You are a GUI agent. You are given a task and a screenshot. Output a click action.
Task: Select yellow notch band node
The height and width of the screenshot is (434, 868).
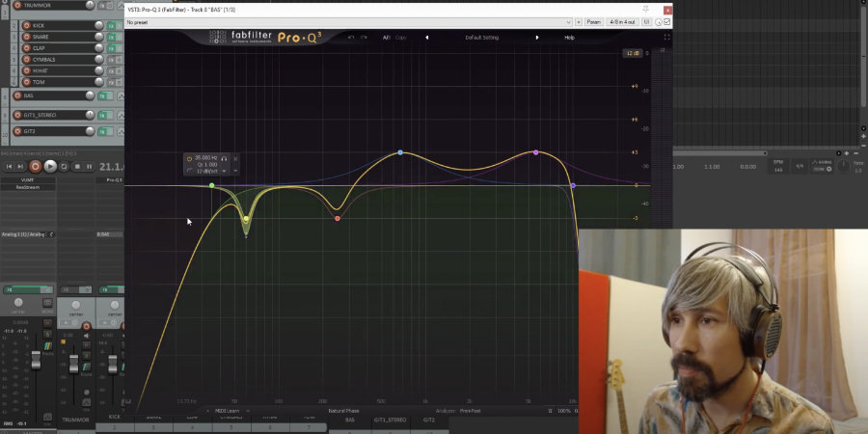point(246,219)
